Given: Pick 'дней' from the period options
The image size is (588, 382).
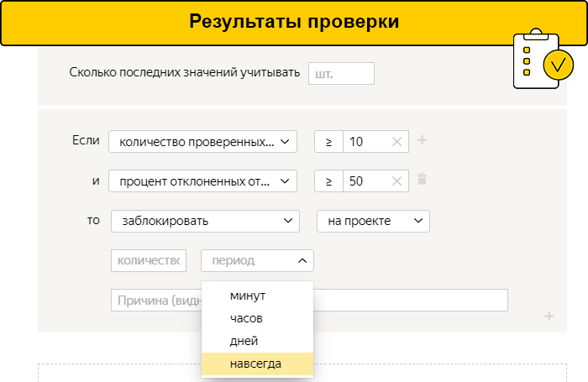Looking at the screenshot, I should click(x=244, y=341).
